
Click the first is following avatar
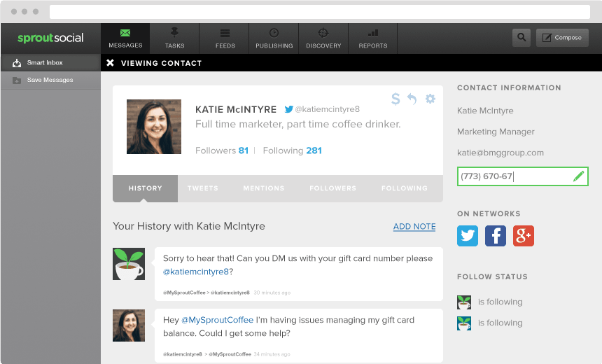point(464,302)
